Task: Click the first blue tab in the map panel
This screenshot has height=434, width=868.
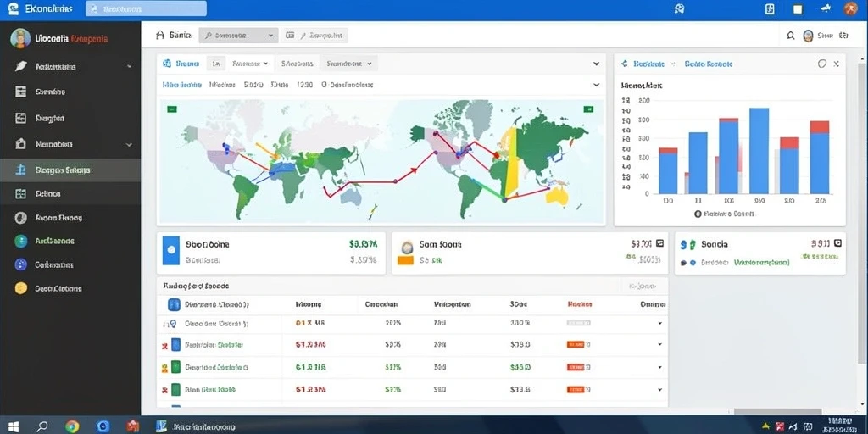Action: tap(181, 64)
